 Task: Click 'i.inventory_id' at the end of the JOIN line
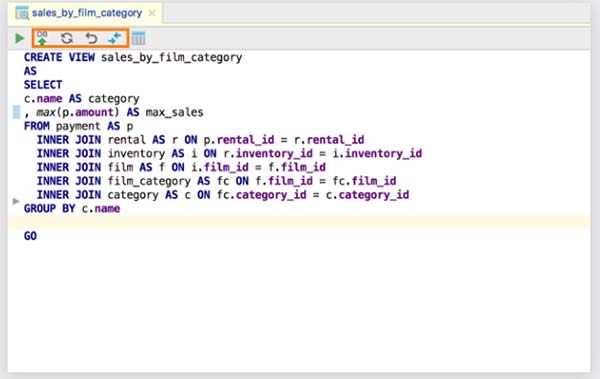tap(377, 154)
